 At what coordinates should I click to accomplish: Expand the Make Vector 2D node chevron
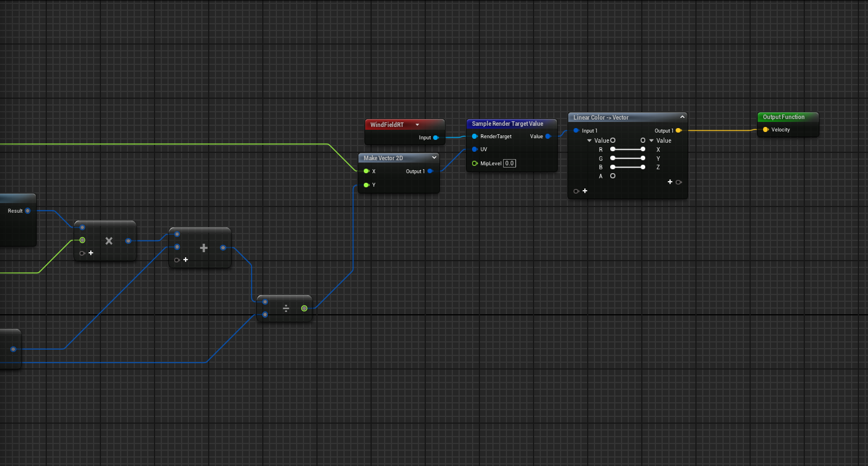(434, 157)
